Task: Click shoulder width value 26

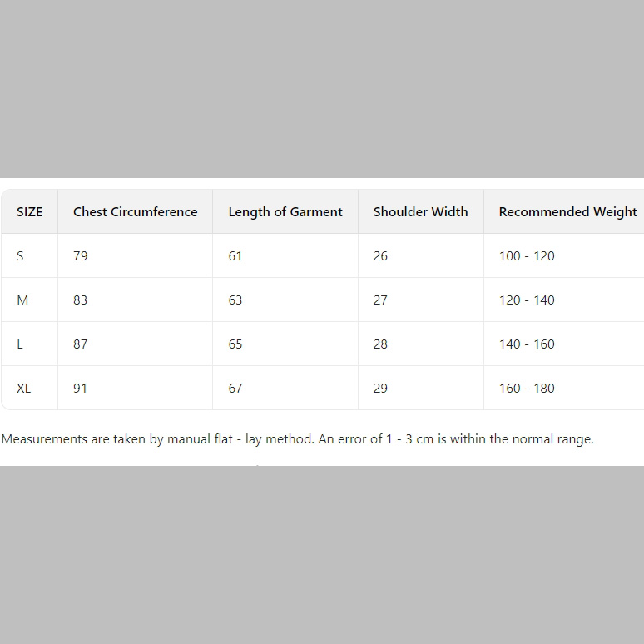Action: click(x=380, y=256)
